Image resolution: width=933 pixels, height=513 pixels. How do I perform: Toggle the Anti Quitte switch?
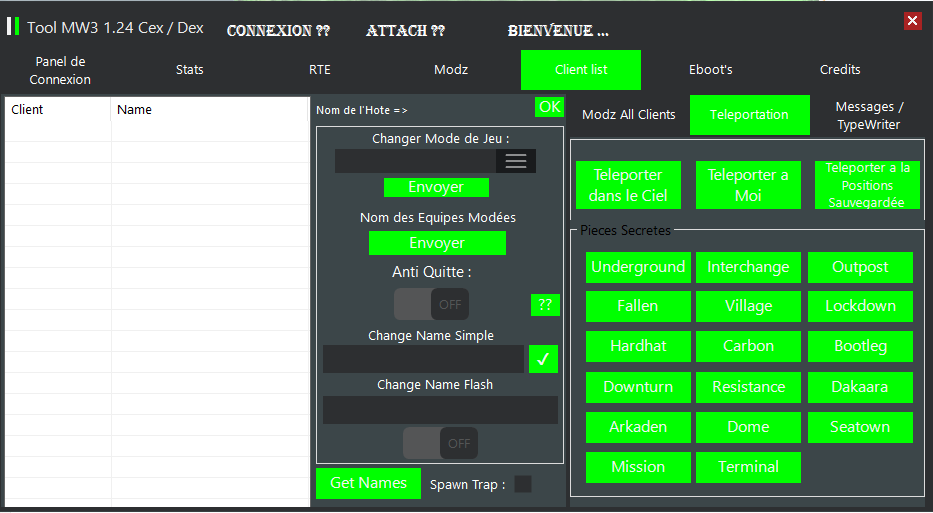[431, 304]
